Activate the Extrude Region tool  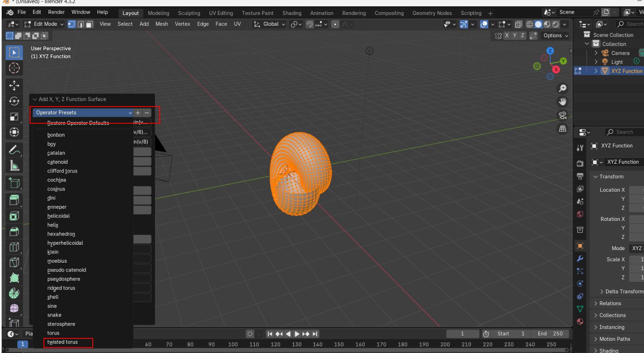(14, 201)
